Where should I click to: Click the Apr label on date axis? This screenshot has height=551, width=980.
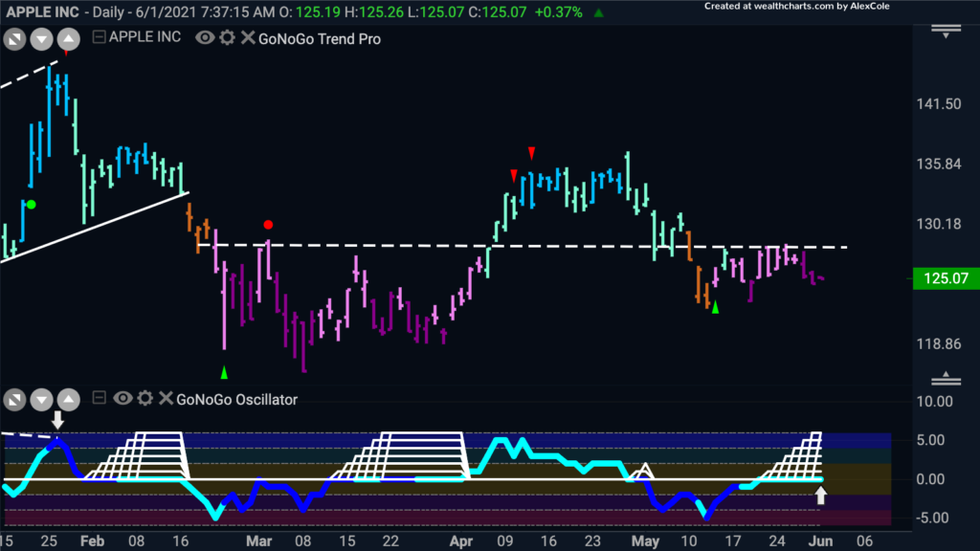pyautogui.click(x=461, y=541)
